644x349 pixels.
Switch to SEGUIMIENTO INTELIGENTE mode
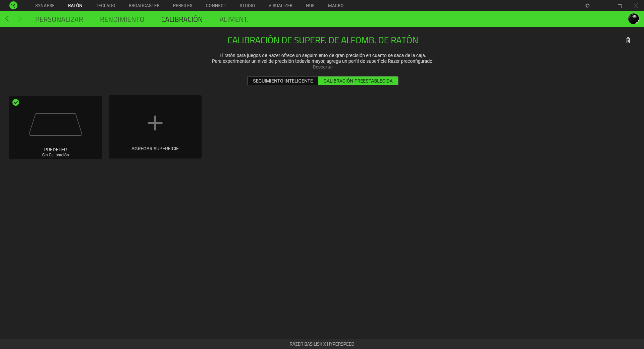[283, 81]
